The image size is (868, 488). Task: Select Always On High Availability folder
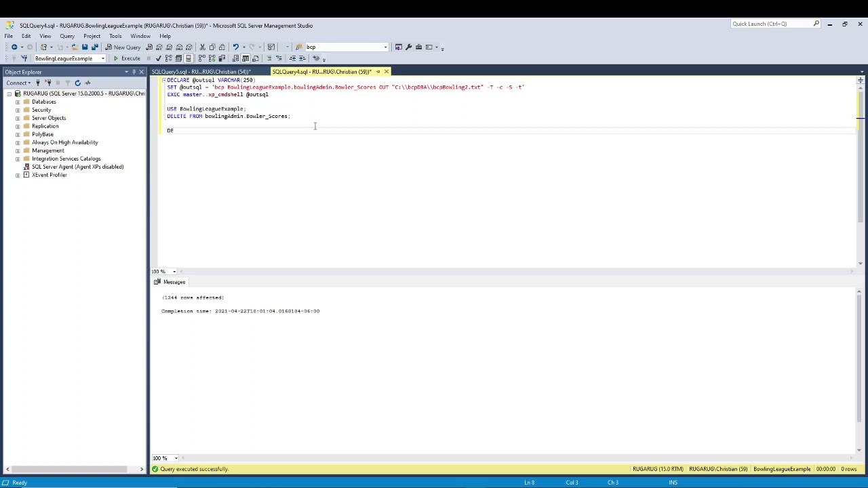64,142
